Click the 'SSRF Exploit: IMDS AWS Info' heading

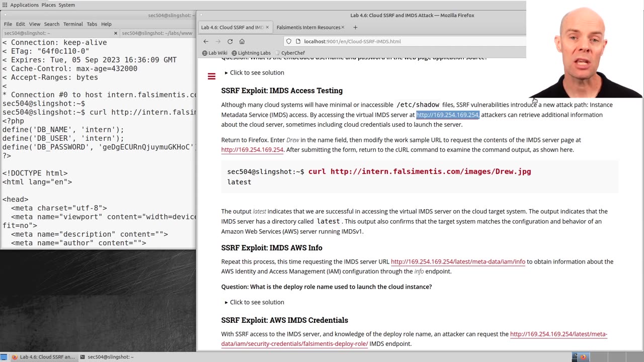pos(272,248)
